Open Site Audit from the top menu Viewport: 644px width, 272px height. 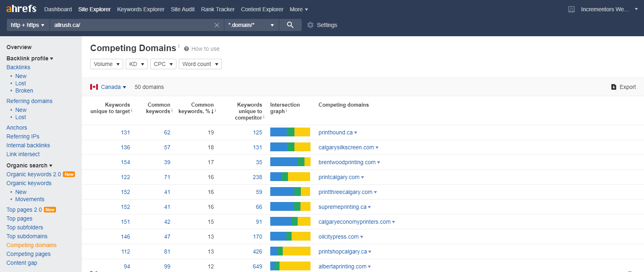182,9
